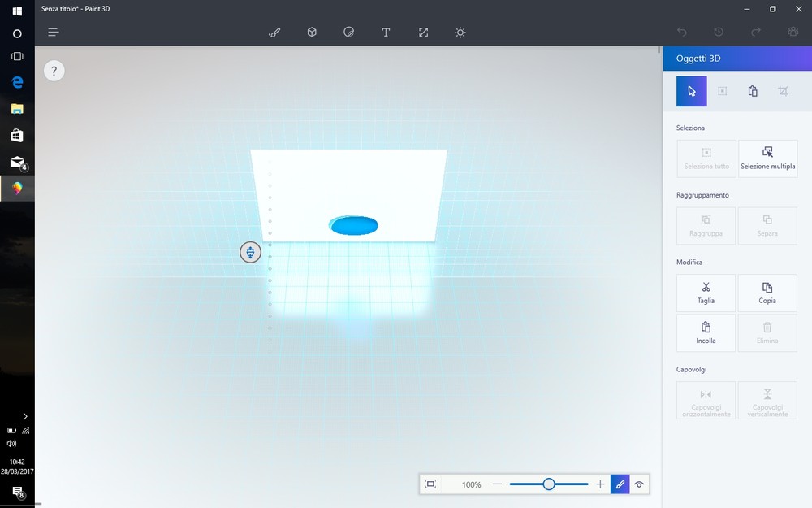The width and height of the screenshot is (812, 508).
Task: Open the Effects lighting tool
Action: pos(460,33)
